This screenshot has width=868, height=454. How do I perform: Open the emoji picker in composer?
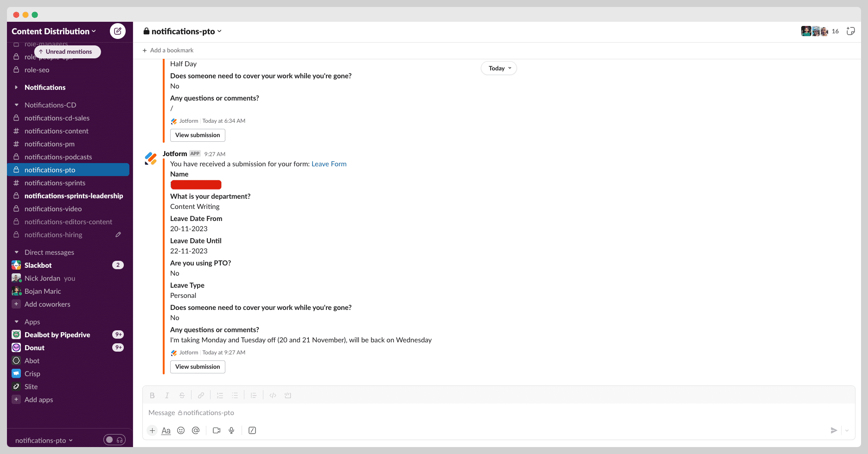click(x=181, y=430)
